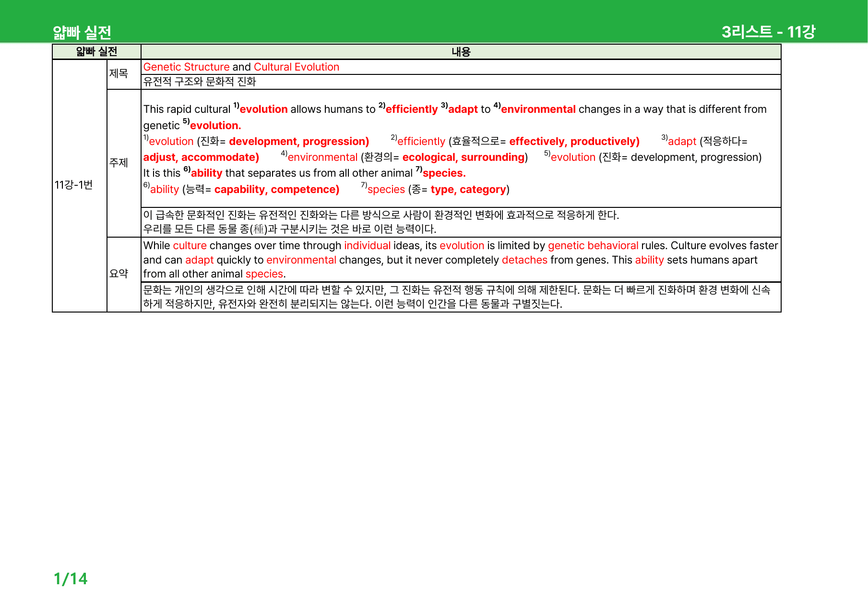Click the synonyms 'effectively, productively)'
The image size is (868, 614).
[574, 142]
